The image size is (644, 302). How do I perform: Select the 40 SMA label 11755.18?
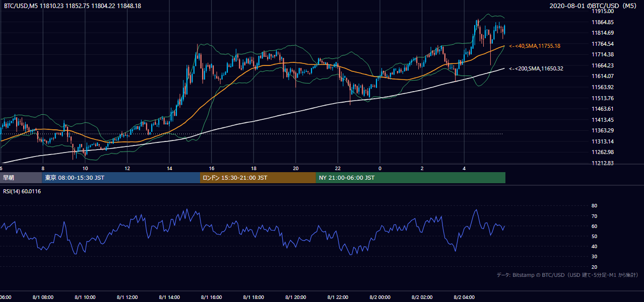point(535,46)
